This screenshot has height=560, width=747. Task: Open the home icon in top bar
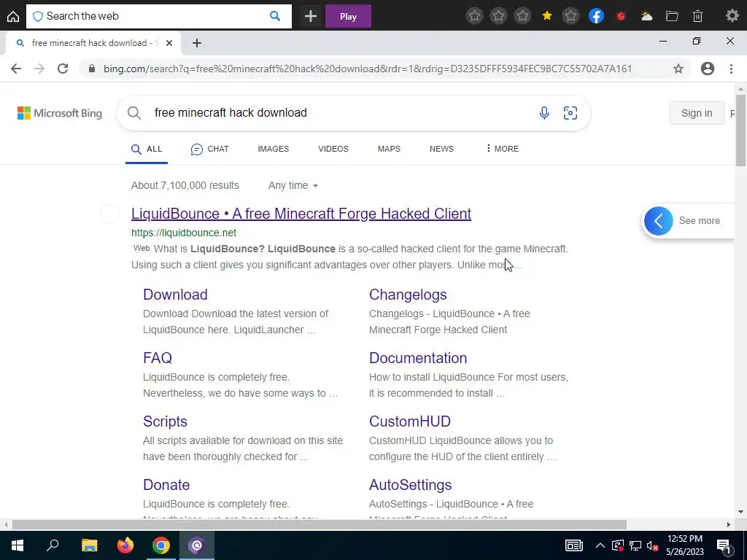point(13,16)
